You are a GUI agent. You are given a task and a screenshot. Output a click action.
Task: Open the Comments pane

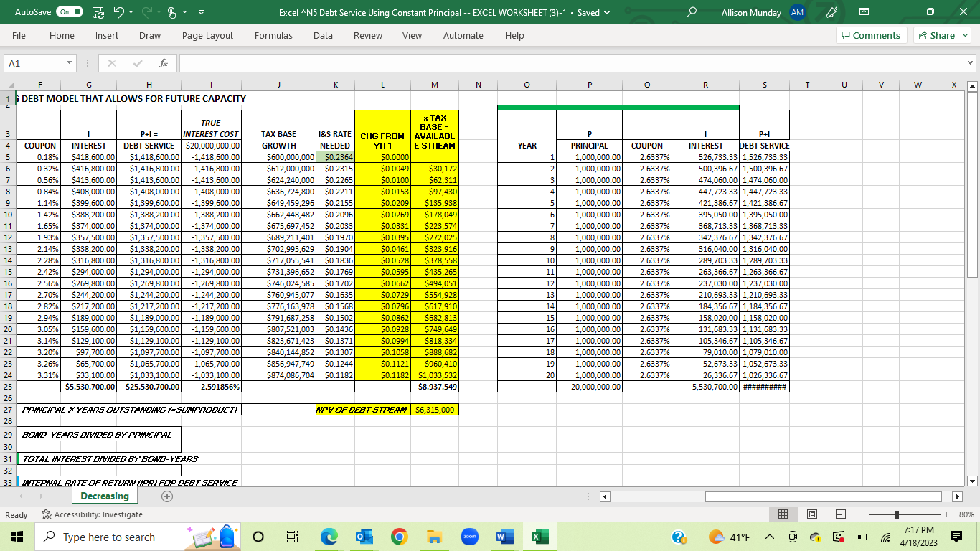point(871,35)
